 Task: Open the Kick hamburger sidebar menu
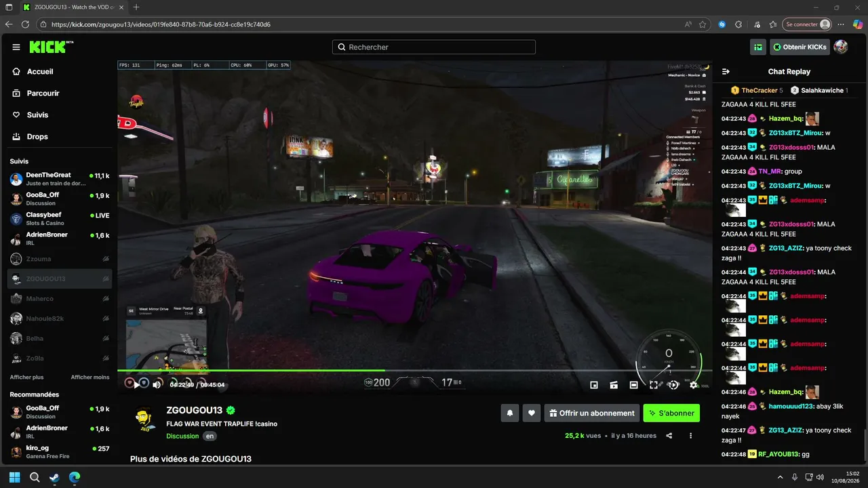[x=16, y=47]
